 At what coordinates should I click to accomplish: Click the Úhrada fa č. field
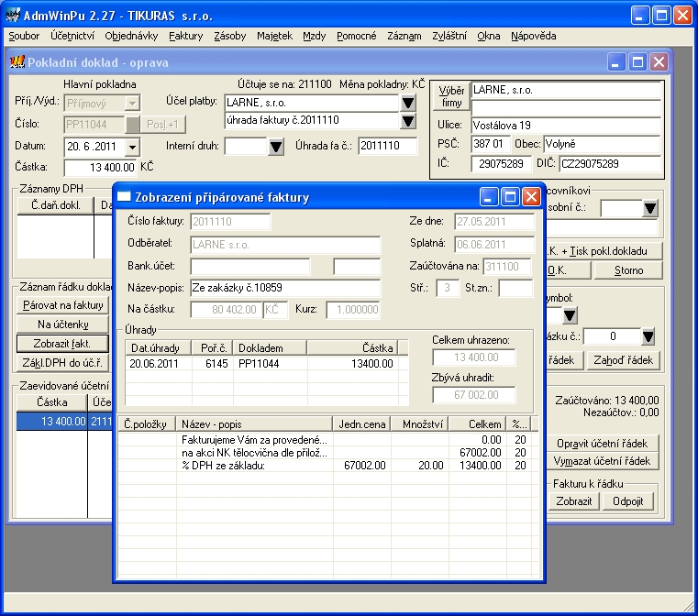[x=388, y=146]
